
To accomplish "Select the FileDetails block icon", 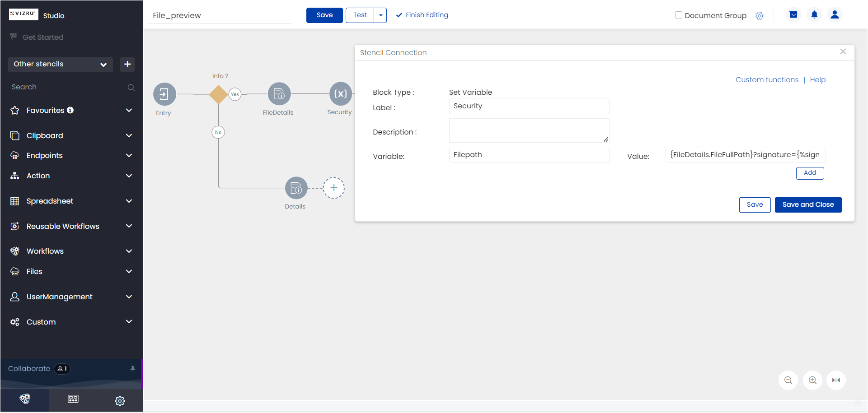I will pyautogui.click(x=279, y=94).
